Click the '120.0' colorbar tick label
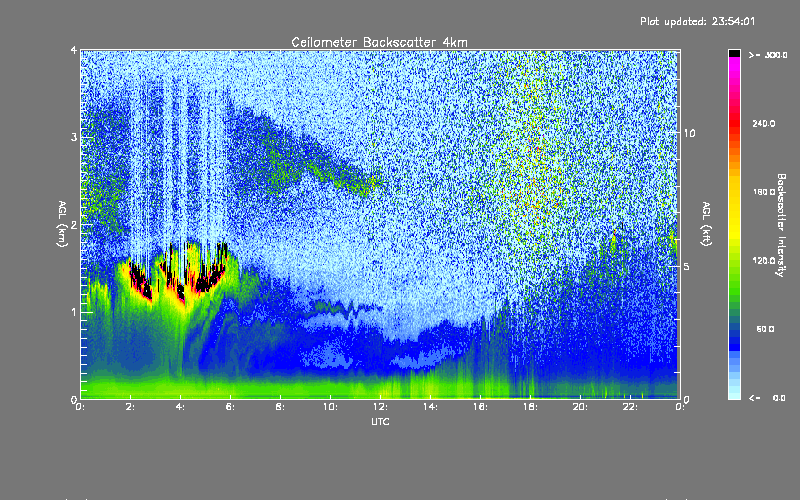This screenshot has height=500, width=800. (x=764, y=261)
